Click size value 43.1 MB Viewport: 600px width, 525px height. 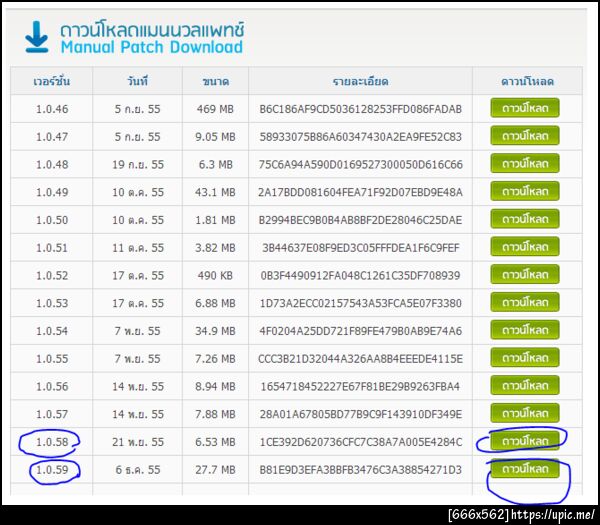coord(215,192)
